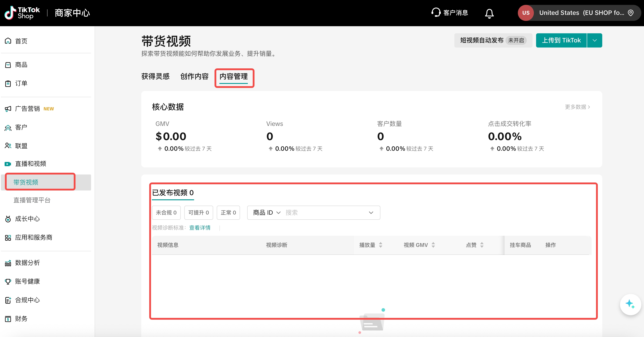Open the 查看详情 link
This screenshot has height=337, width=644.
[199, 228]
